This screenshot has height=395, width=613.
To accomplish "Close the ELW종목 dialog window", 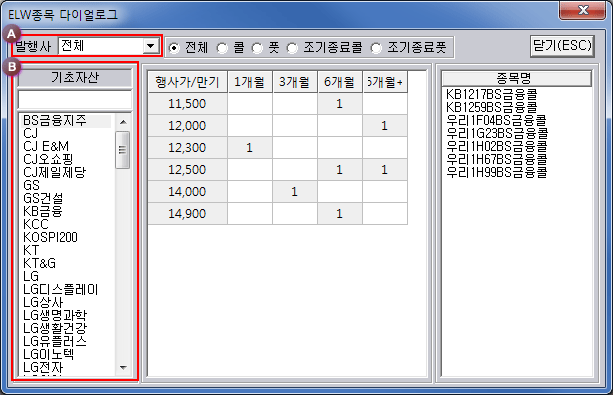I will click(583, 10).
